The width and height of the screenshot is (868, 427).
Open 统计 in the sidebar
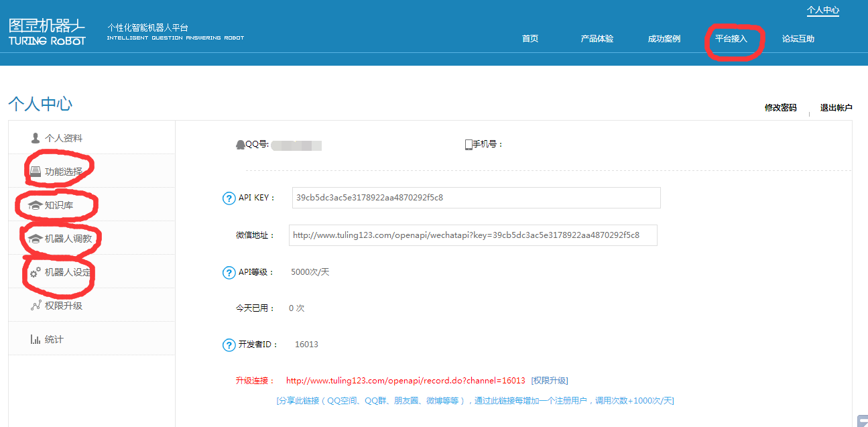pyautogui.click(x=91, y=339)
